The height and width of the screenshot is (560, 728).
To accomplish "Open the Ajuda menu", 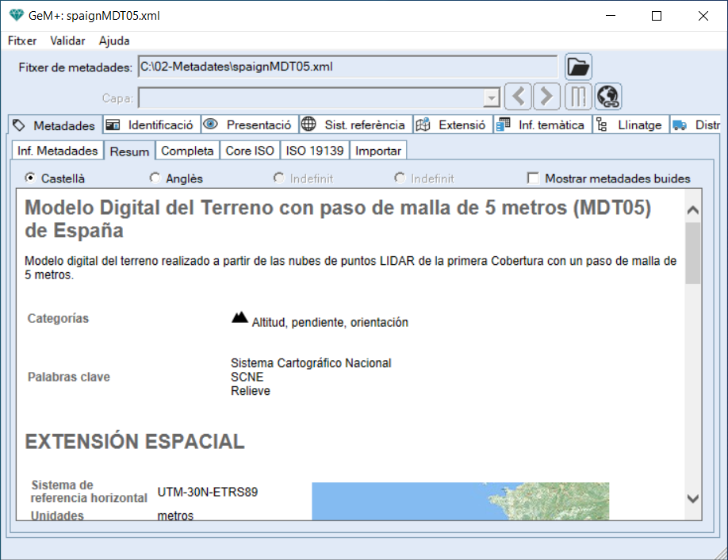I will (x=114, y=41).
